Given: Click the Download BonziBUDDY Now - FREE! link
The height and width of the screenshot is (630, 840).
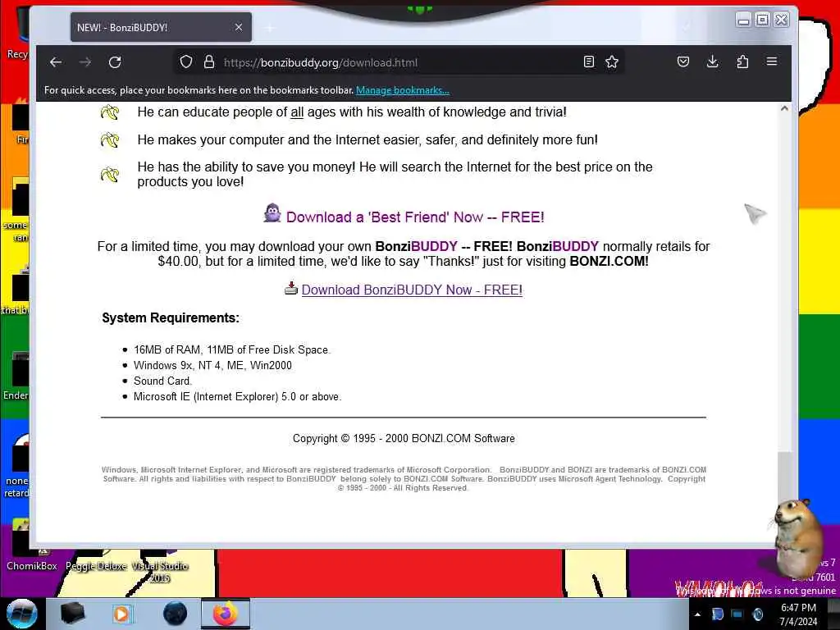Looking at the screenshot, I should [x=412, y=290].
